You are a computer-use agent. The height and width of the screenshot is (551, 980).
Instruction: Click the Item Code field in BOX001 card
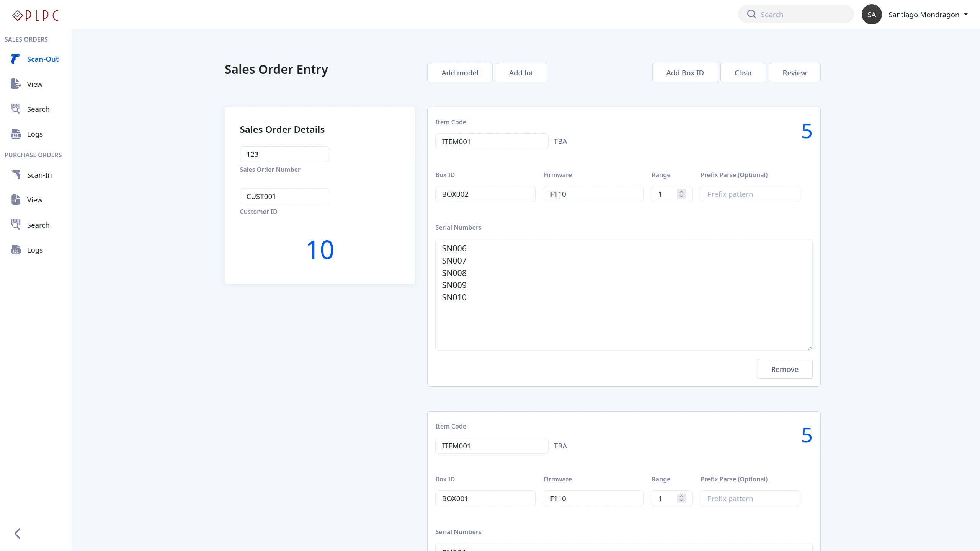(x=492, y=446)
